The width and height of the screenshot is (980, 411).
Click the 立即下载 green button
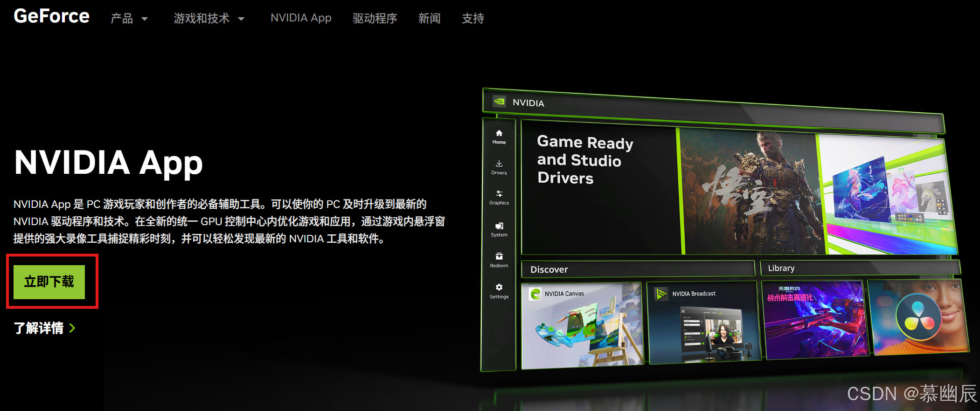[x=49, y=282]
